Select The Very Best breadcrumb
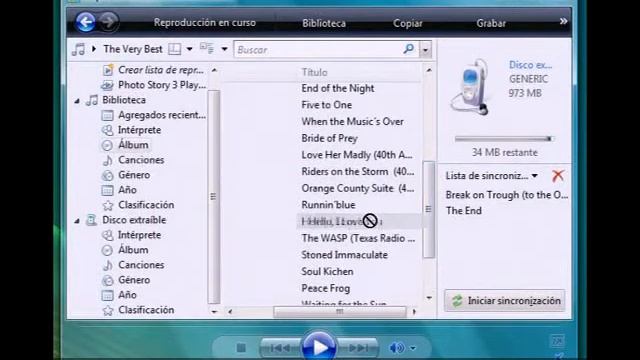640x360 pixels. pyautogui.click(x=133, y=49)
